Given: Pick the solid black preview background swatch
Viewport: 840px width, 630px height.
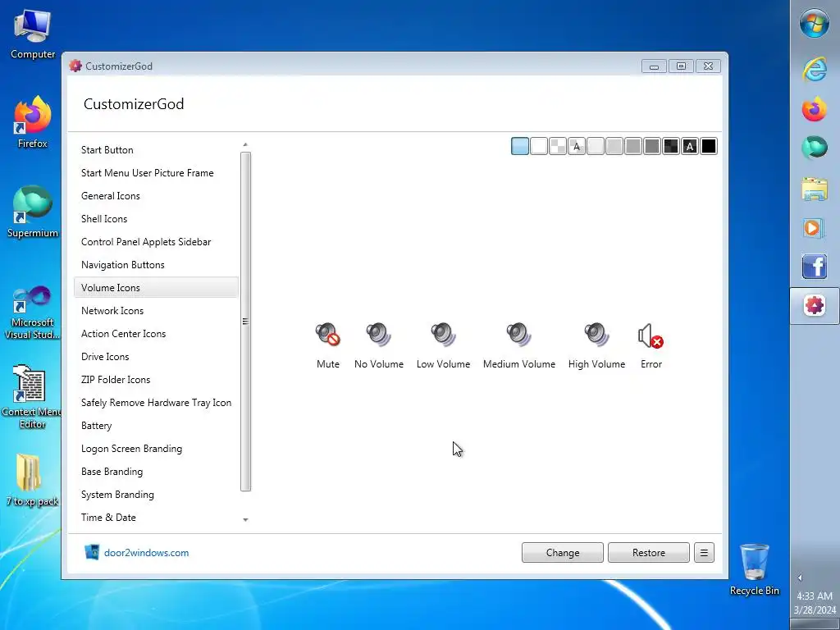Looking at the screenshot, I should pos(709,146).
